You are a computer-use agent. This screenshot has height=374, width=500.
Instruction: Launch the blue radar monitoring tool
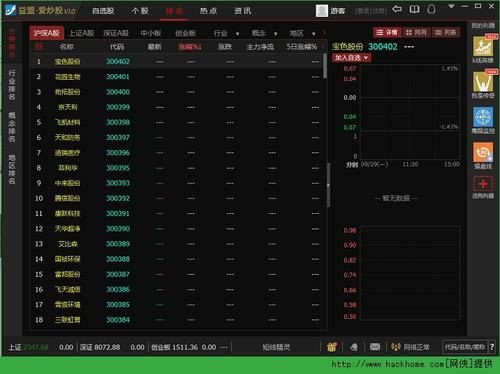pyautogui.click(x=483, y=117)
